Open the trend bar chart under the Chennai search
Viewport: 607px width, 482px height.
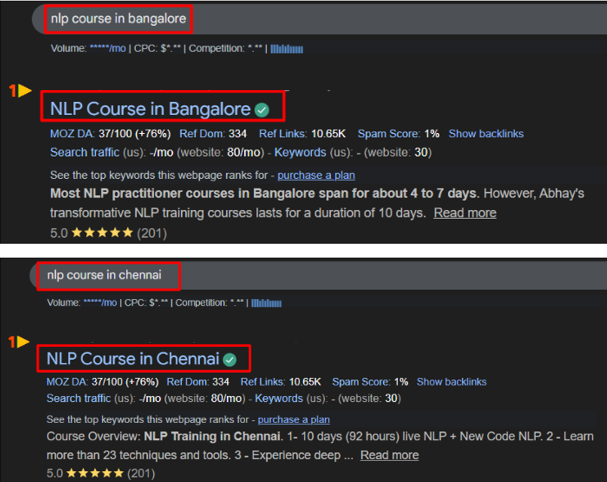tap(265, 303)
